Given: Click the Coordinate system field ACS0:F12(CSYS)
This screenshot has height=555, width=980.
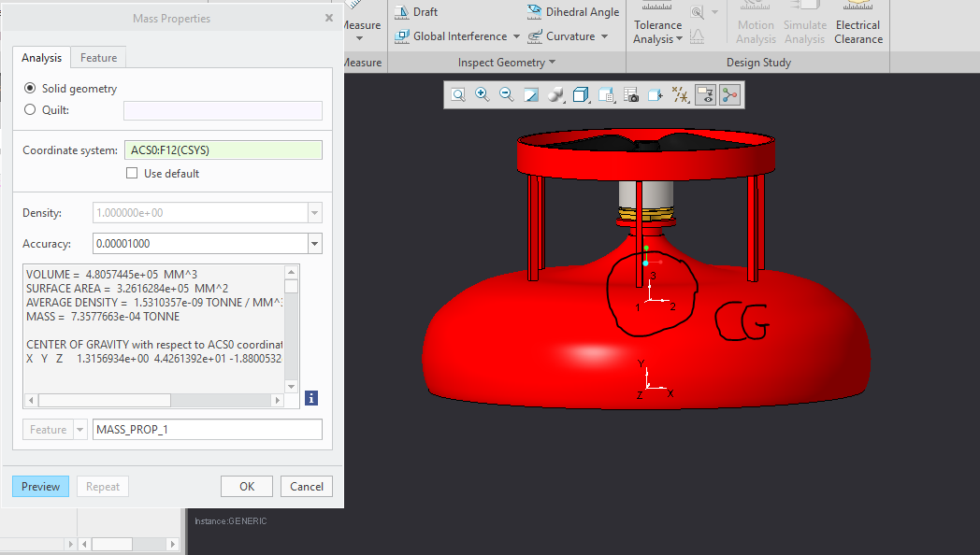Looking at the screenshot, I should 223,149.
